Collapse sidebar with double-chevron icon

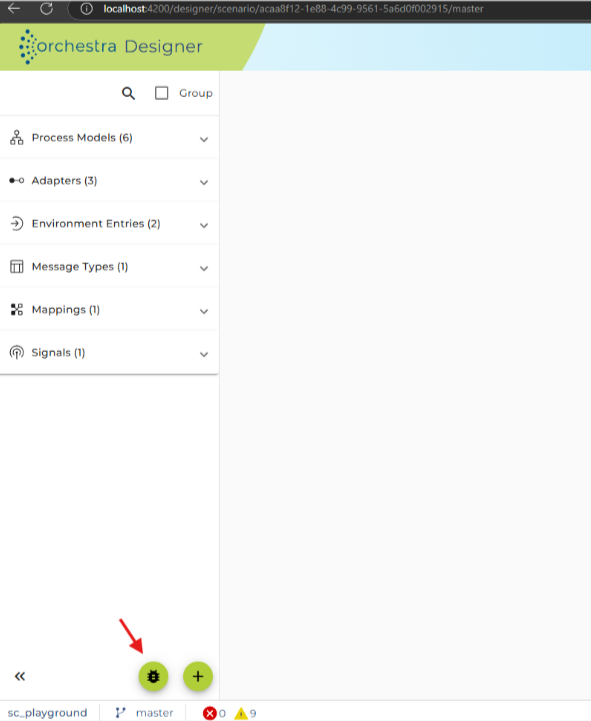tap(20, 676)
